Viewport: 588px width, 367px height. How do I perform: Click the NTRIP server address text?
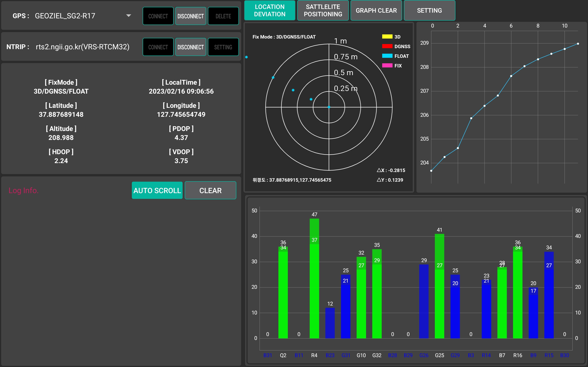83,47
